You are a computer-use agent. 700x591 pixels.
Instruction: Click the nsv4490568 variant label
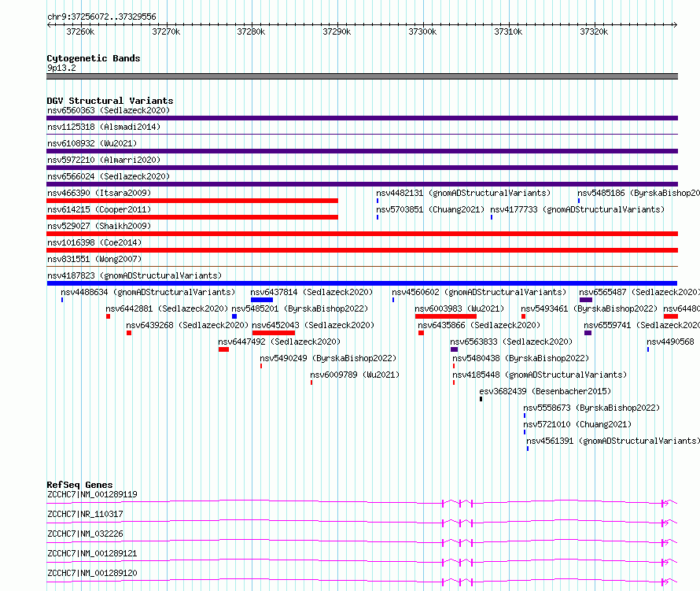coord(671,342)
